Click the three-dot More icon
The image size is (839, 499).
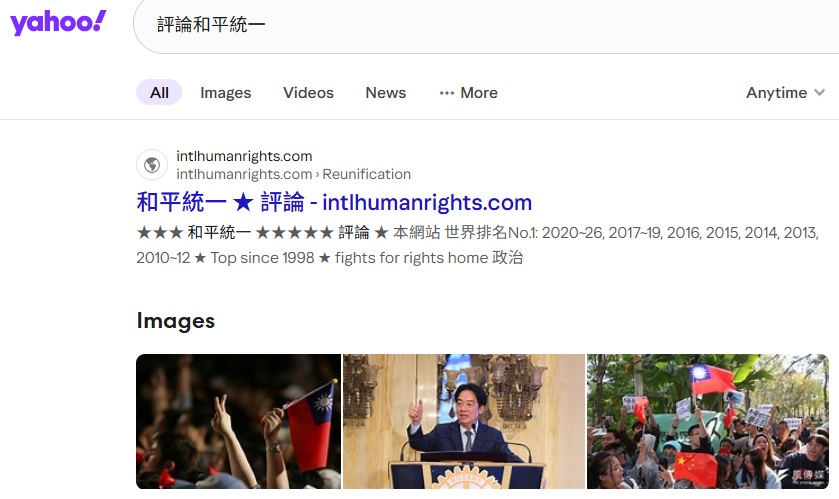447,93
